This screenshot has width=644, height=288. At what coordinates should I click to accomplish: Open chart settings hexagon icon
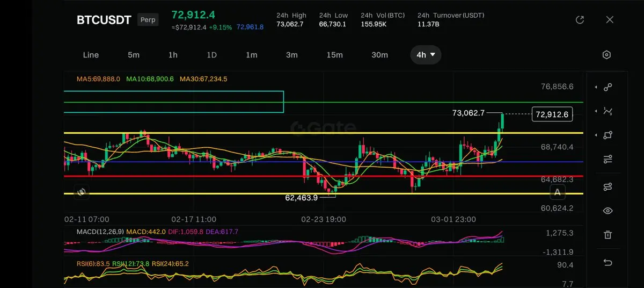[606, 55]
